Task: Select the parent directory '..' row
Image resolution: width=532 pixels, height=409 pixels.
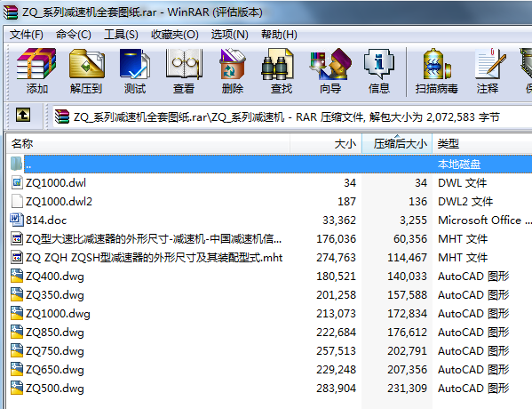Action: (277, 164)
